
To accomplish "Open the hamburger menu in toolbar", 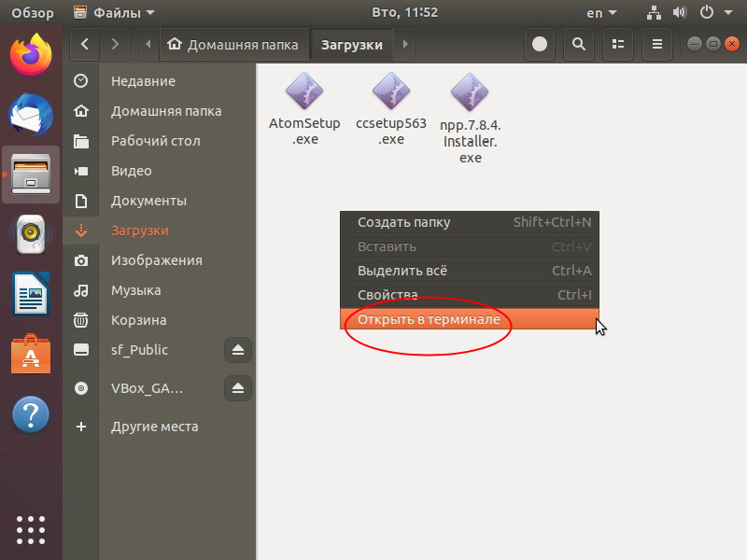I will tap(657, 44).
